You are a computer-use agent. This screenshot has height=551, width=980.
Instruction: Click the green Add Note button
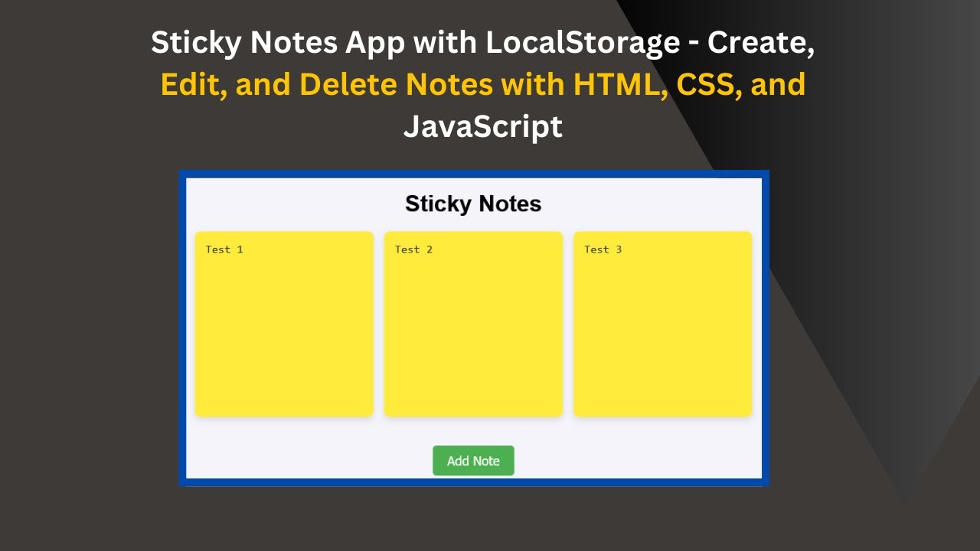[473, 461]
